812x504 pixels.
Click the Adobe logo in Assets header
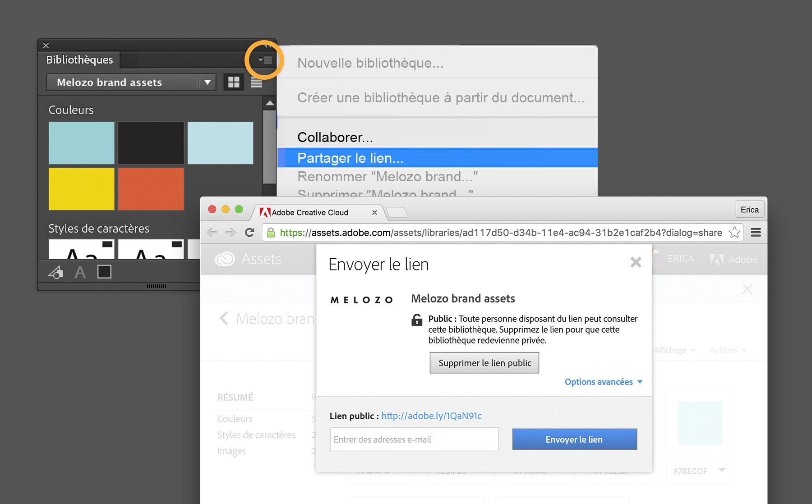[x=734, y=259]
